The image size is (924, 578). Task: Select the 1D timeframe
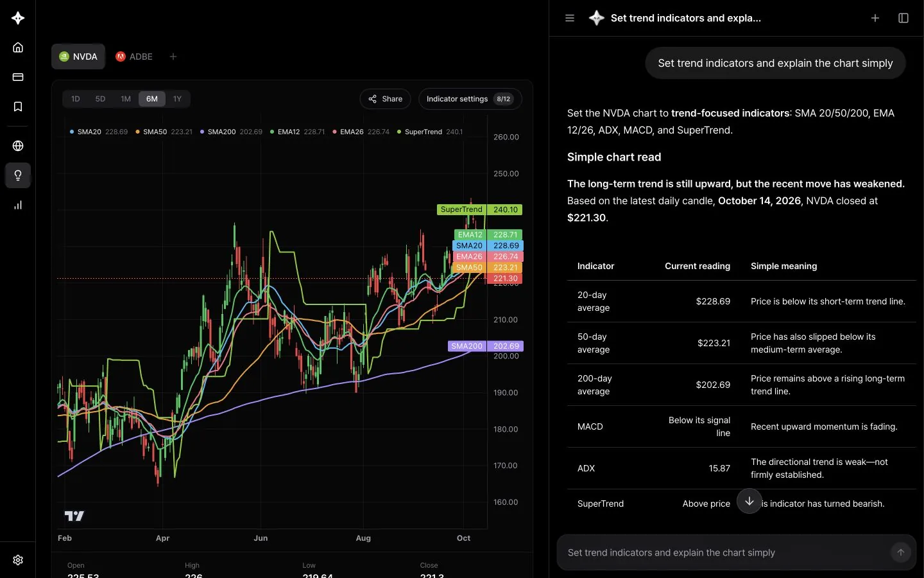click(76, 99)
